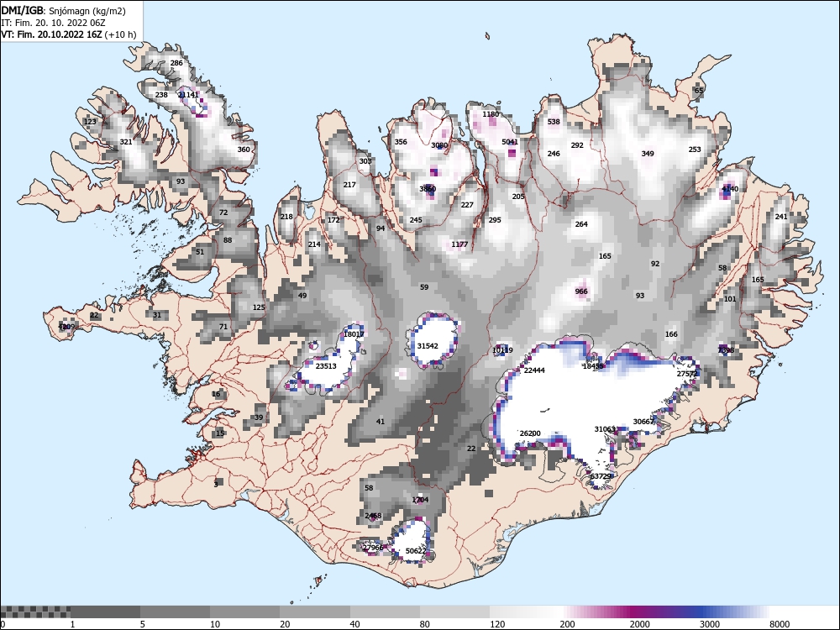Click the snow value 63729
The image size is (840, 630).
pyautogui.click(x=601, y=476)
